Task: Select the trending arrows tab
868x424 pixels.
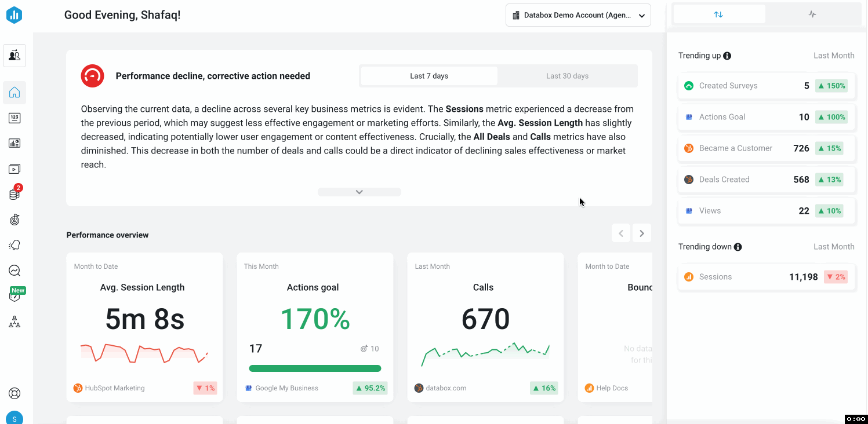Action: [x=719, y=13]
